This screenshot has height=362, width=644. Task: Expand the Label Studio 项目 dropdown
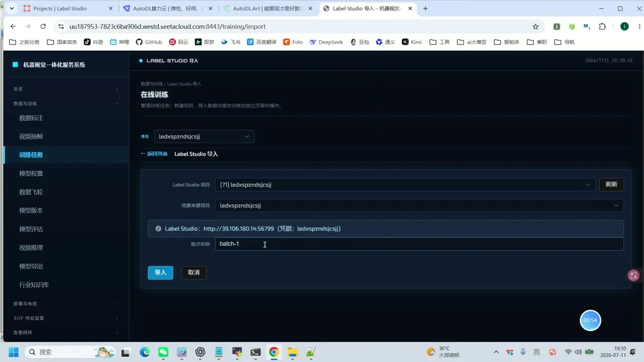tap(405, 185)
